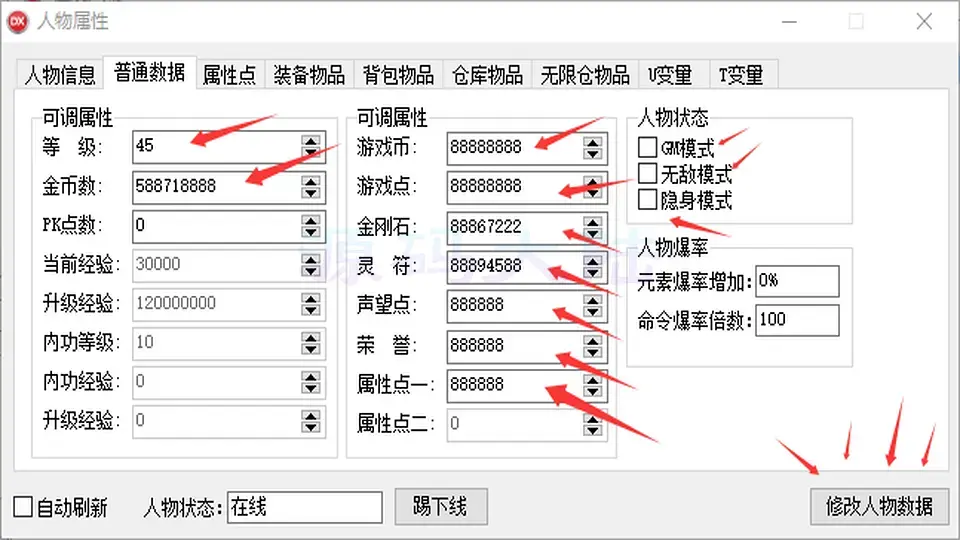Image resolution: width=960 pixels, height=540 pixels.
Task: Decrease 金刚石 with the down spinner arrow
Action: click(592, 233)
